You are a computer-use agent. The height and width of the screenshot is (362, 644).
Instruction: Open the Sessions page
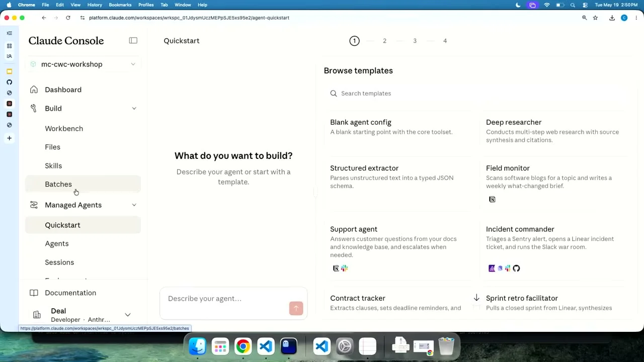[x=59, y=262]
